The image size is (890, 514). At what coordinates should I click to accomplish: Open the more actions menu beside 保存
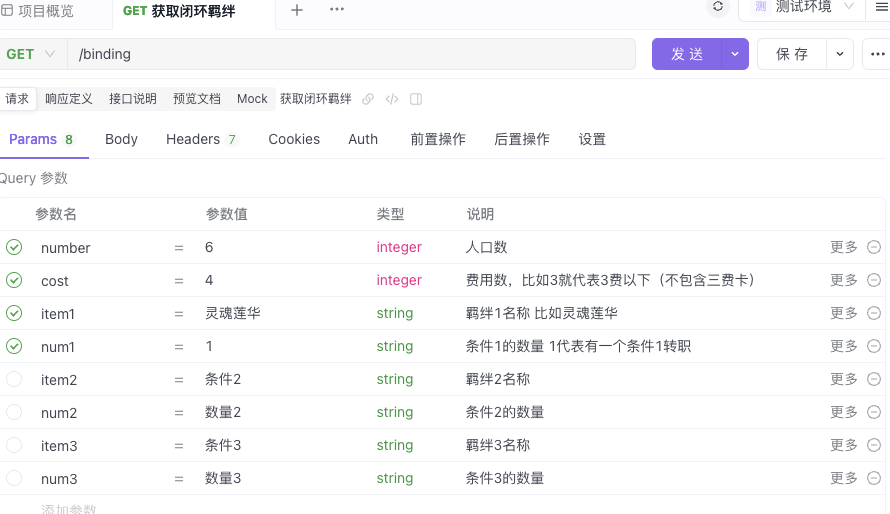click(878, 54)
